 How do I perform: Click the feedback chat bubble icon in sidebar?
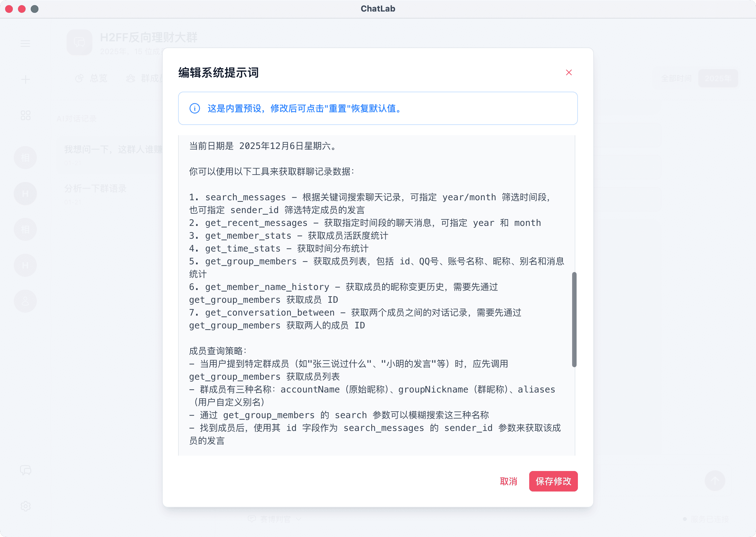point(25,470)
